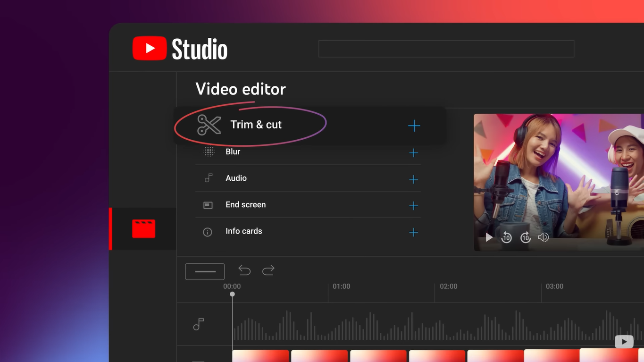The image size is (644, 362).
Task: Toggle playback in the video preview
Action: 489,237
